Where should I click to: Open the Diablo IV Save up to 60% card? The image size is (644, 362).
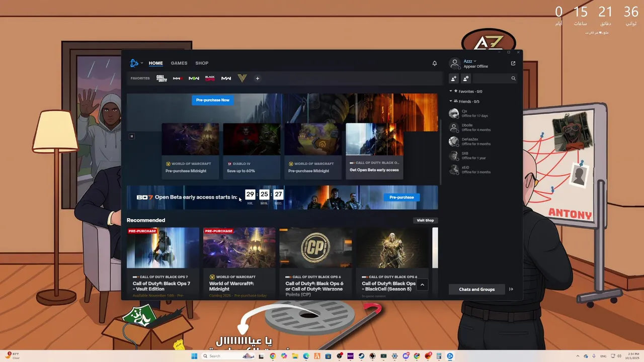(x=252, y=151)
